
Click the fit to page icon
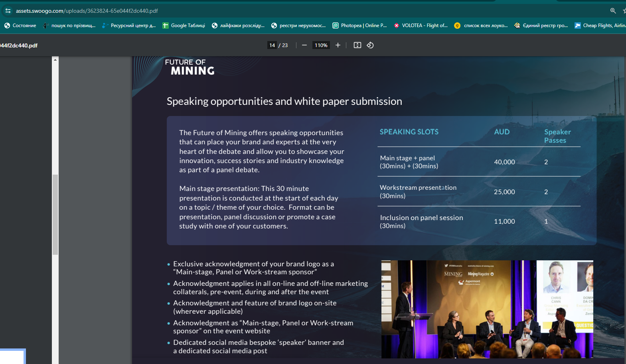pos(357,45)
